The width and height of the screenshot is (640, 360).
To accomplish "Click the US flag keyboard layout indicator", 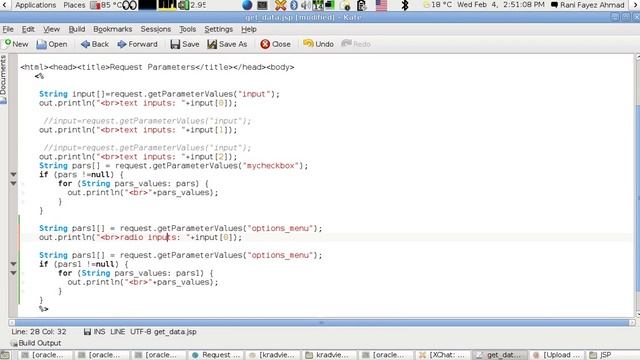I will pyautogui.click(x=381, y=5).
